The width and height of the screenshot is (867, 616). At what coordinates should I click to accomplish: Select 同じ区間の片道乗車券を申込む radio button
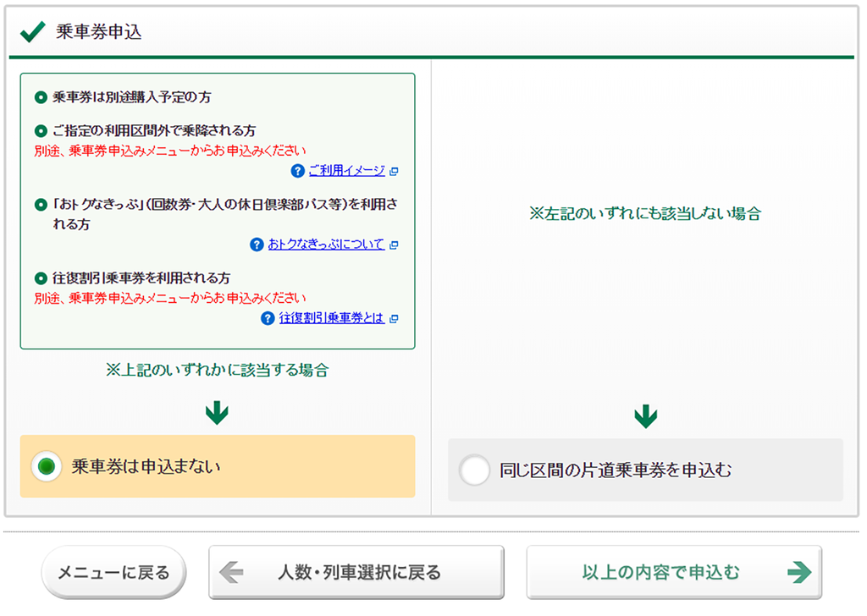point(474,470)
